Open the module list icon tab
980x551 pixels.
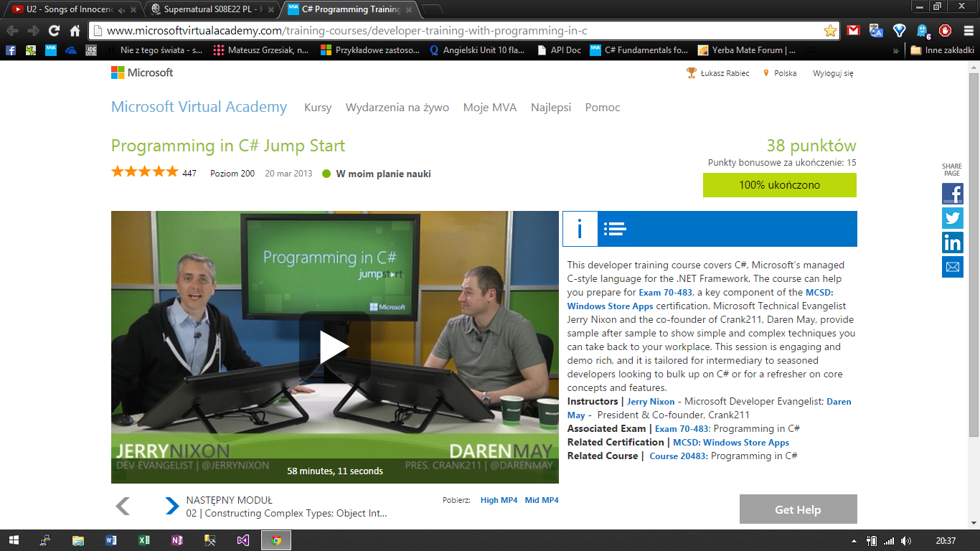point(615,229)
